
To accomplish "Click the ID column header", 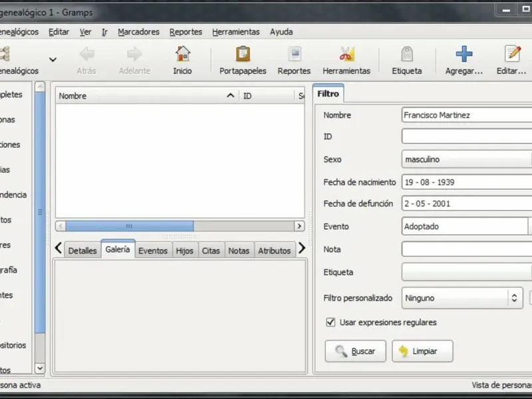I will tap(267, 96).
